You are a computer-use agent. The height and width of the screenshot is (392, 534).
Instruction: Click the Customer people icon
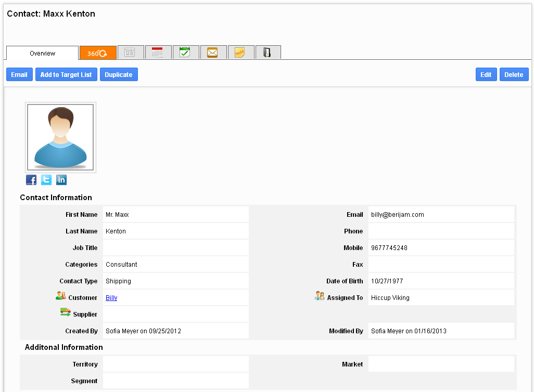point(61,296)
